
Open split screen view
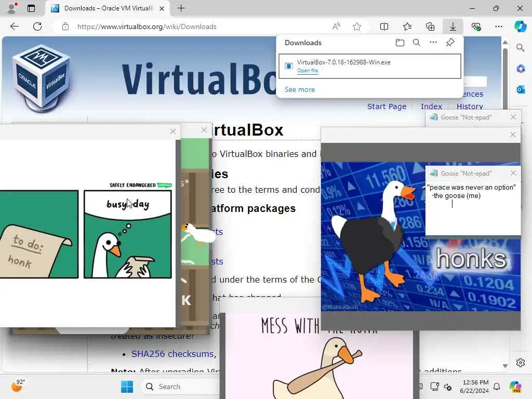pos(384,26)
